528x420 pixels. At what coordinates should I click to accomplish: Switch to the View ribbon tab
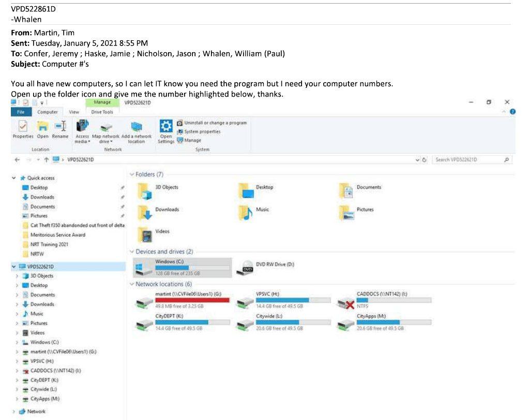tap(74, 112)
